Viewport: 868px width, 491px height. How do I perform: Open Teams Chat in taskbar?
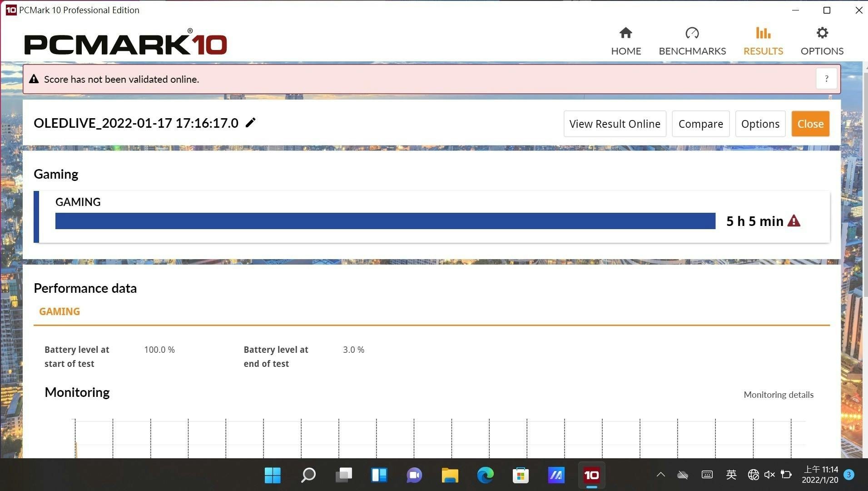(414, 475)
